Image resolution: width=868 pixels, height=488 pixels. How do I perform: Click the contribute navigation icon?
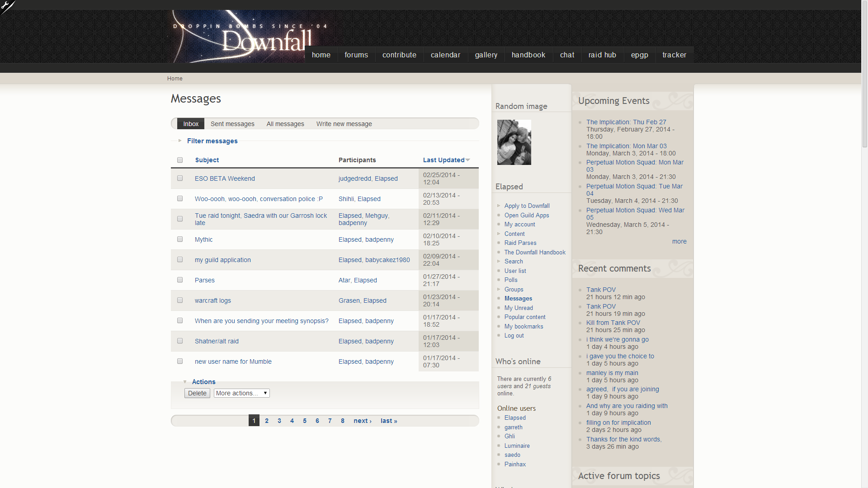pos(400,55)
